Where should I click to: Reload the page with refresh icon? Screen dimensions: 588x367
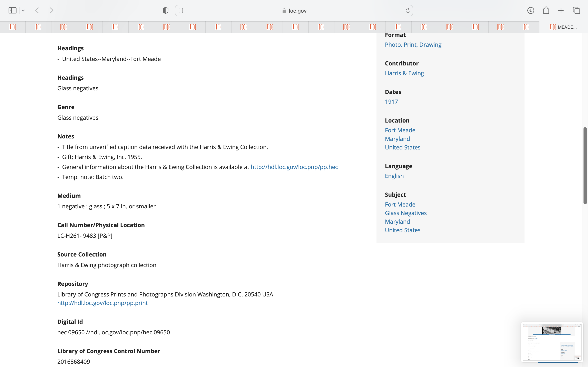point(408,10)
